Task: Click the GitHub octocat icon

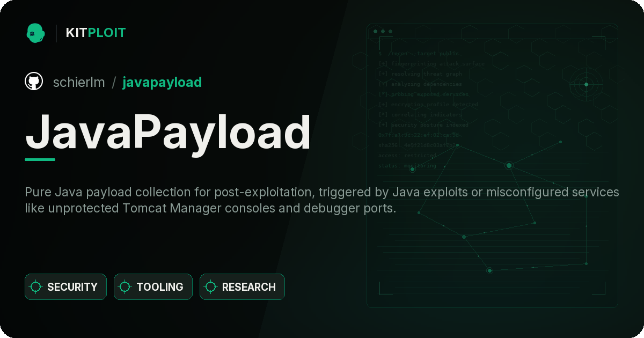Action: pos(34,82)
